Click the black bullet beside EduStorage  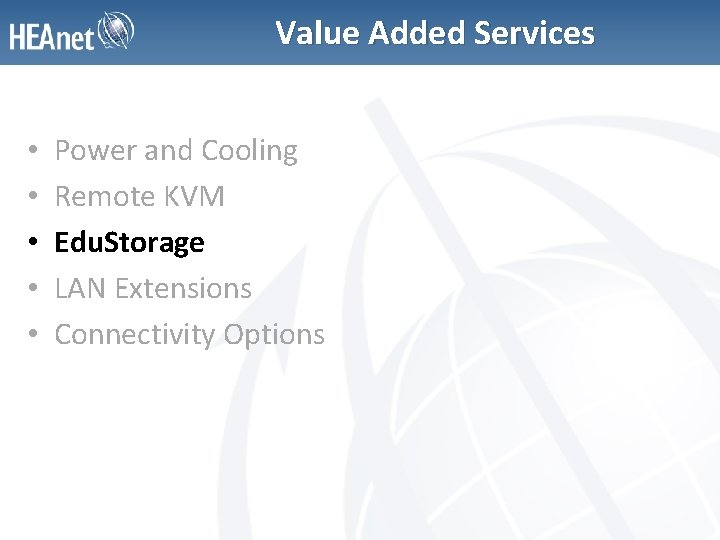click(33, 241)
